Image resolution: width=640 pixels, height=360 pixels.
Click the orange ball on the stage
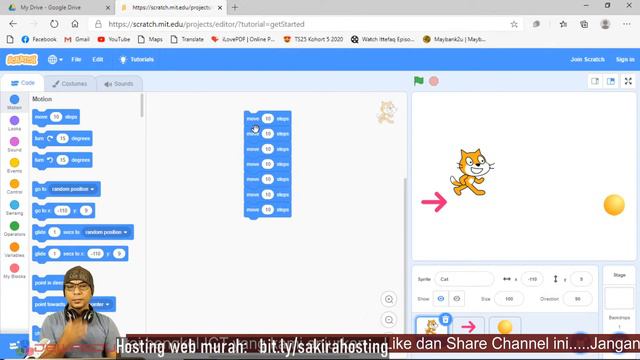point(614,205)
